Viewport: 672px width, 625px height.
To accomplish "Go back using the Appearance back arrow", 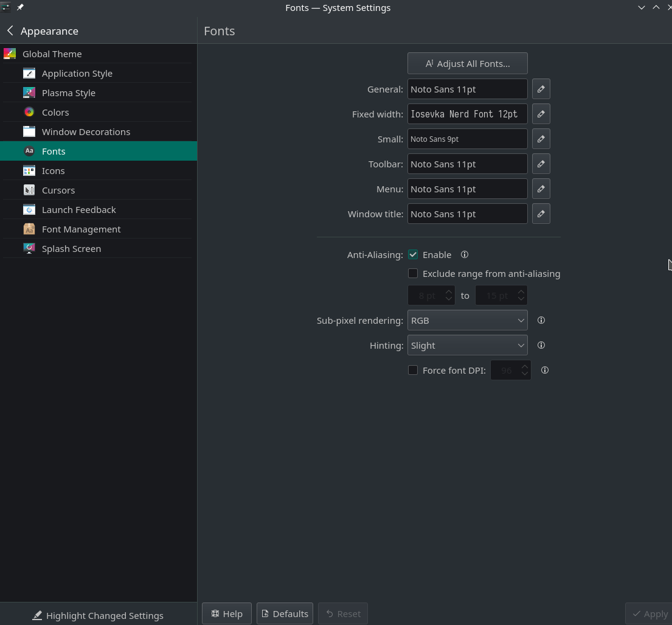I will [x=10, y=30].
